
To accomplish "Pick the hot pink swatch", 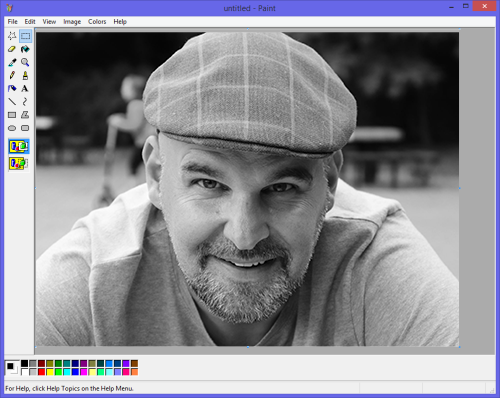I will (x=126, y=372).
